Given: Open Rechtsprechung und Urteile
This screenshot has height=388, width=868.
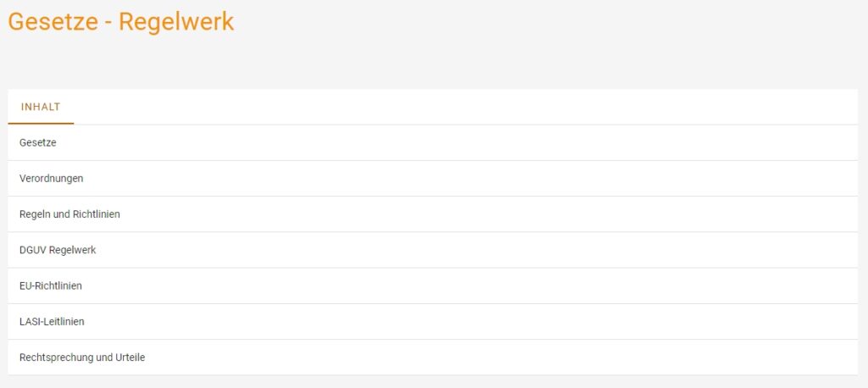Looking at the screenshot, I should pyautogui.click(x=82, y=358).
